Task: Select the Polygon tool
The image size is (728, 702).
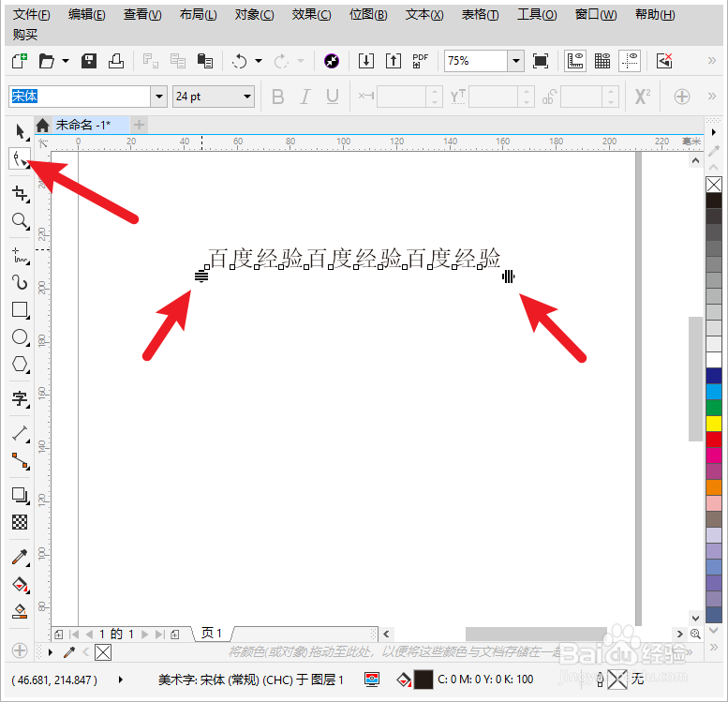Action: click(x=20, y=365)
